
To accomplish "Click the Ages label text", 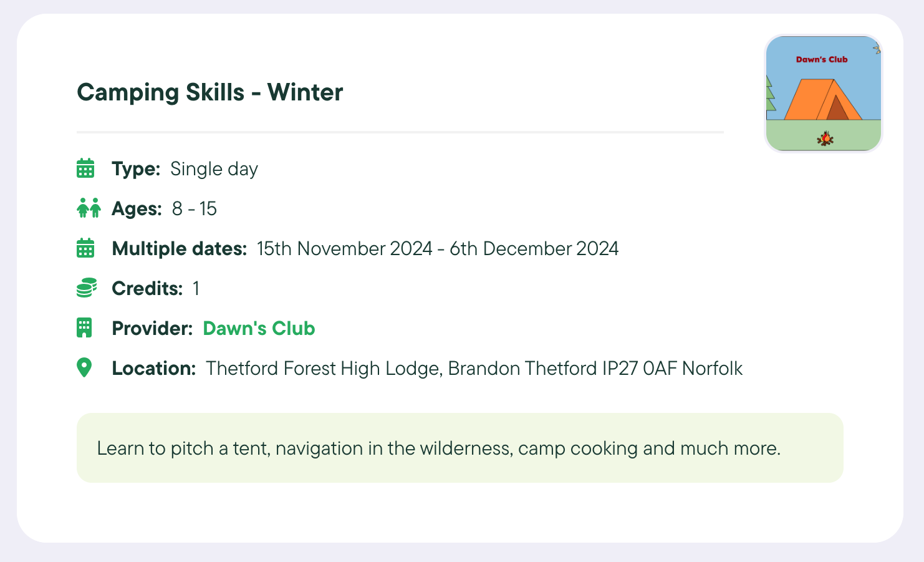I will [x=137, y=209].
